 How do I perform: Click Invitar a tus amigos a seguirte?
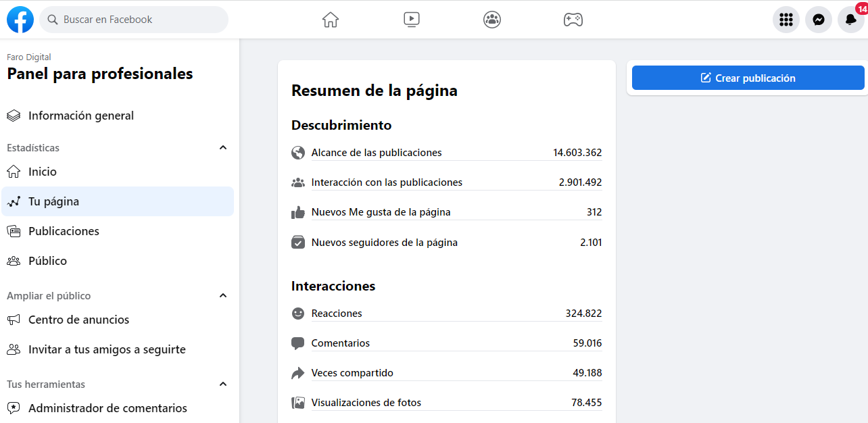[x=107, y=349]
